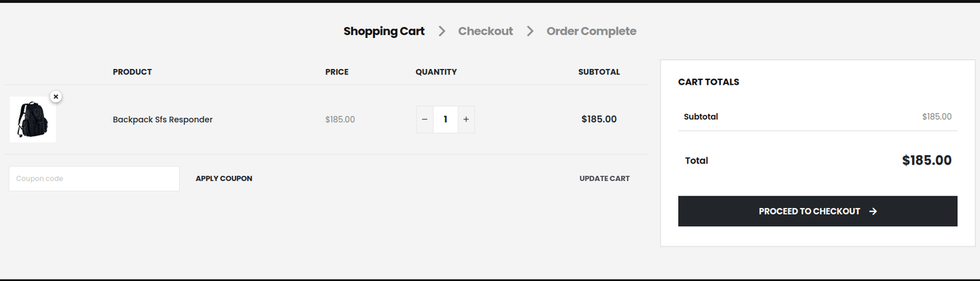Screen dimensions: 980x281
Task: Click the arrow icon on Proceed to Checkout
Action: coord(873,211)
